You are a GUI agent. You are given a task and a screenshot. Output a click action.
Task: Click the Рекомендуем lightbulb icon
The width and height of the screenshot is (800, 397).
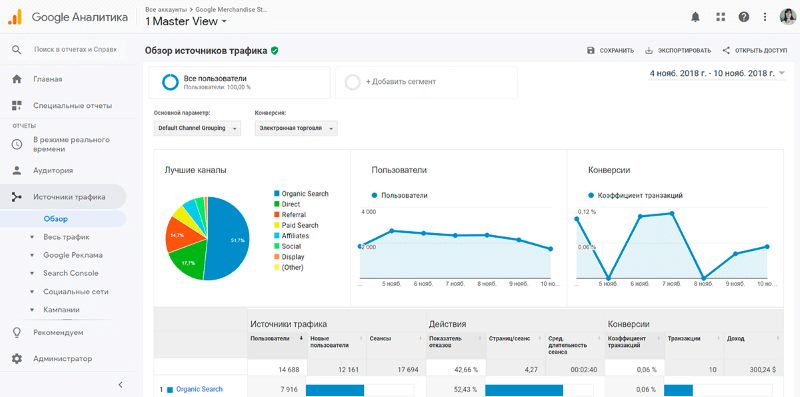tap(17, 332)
